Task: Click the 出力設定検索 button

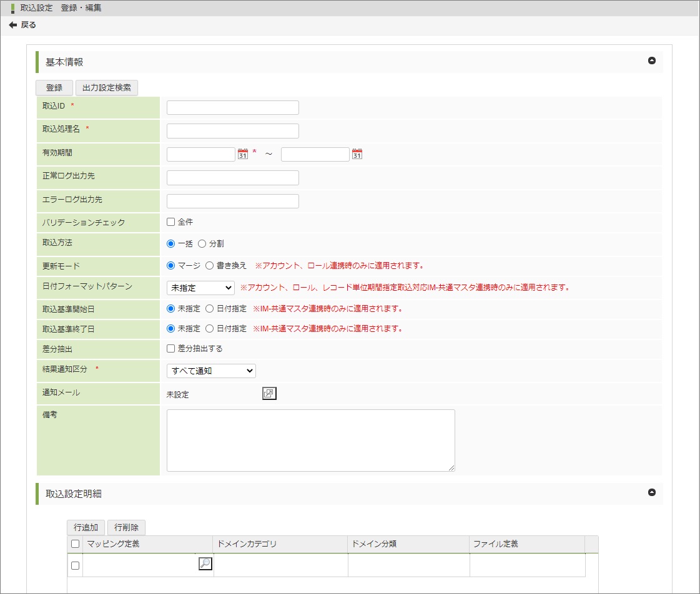Action: pyautogui.click(x=107, y=88)
